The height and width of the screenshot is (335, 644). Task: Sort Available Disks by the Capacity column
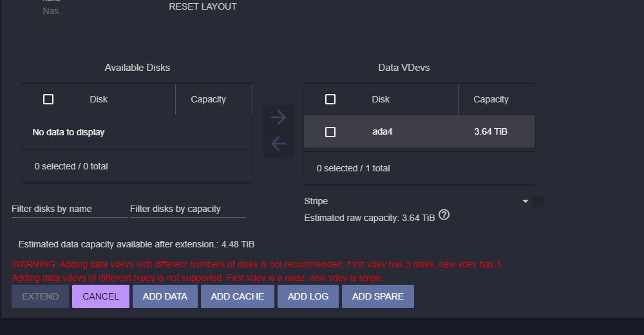(208, 99)
